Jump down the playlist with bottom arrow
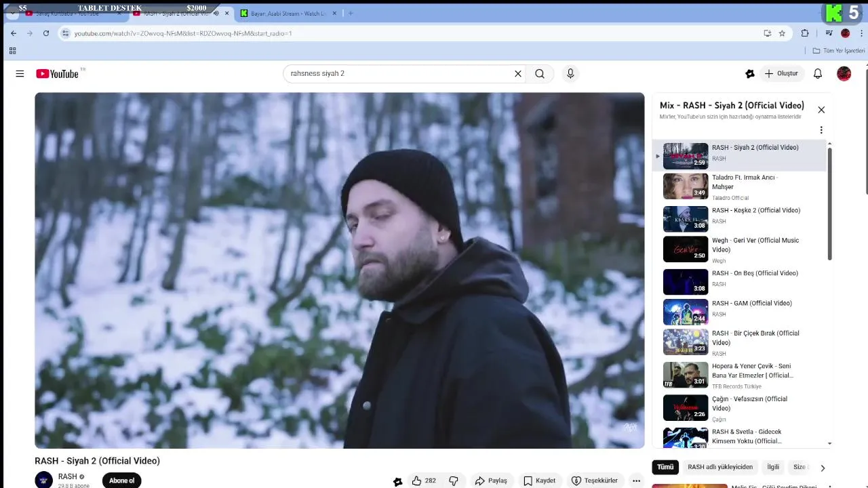Image resolution: width=868 pixels, height=488 pixels. pos(829,443)
